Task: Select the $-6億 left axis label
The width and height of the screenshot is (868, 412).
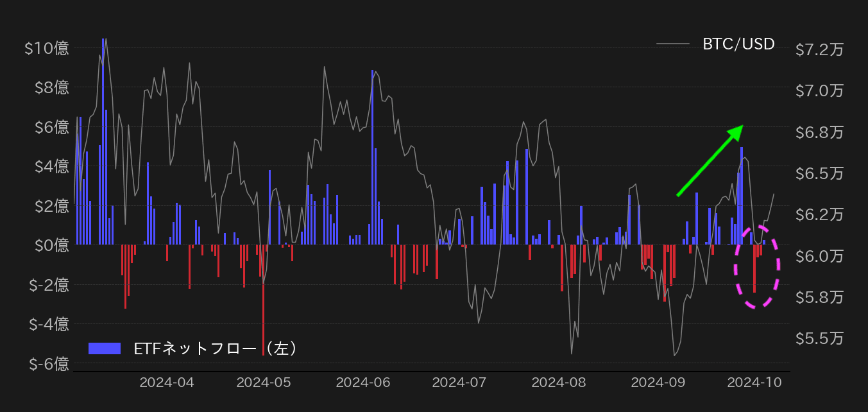Action: point(49,364)
